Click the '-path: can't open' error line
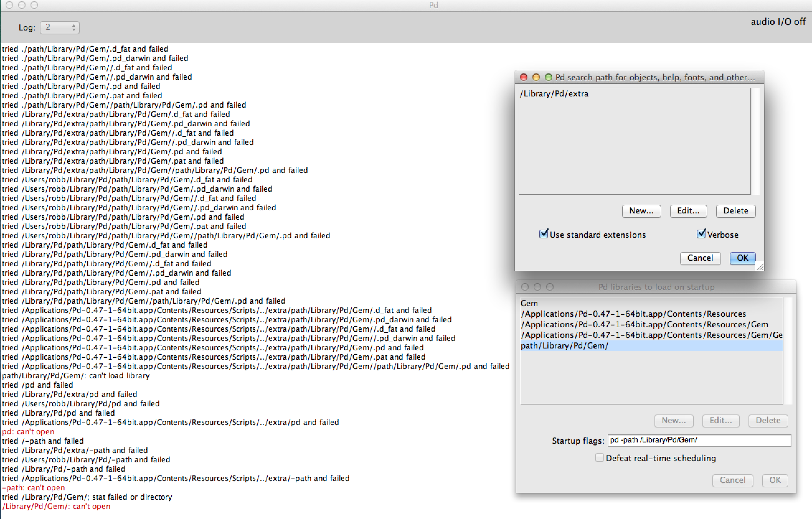Image resolution: width=812 pixels, height=519 pixels. 33,488
